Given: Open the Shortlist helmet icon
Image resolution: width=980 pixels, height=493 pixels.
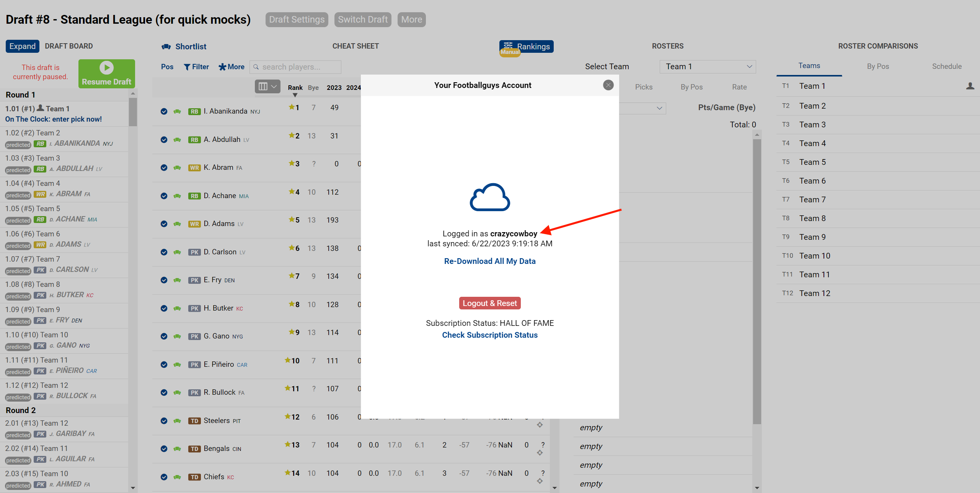Looking at the screenshot, I should click(166, 47).
